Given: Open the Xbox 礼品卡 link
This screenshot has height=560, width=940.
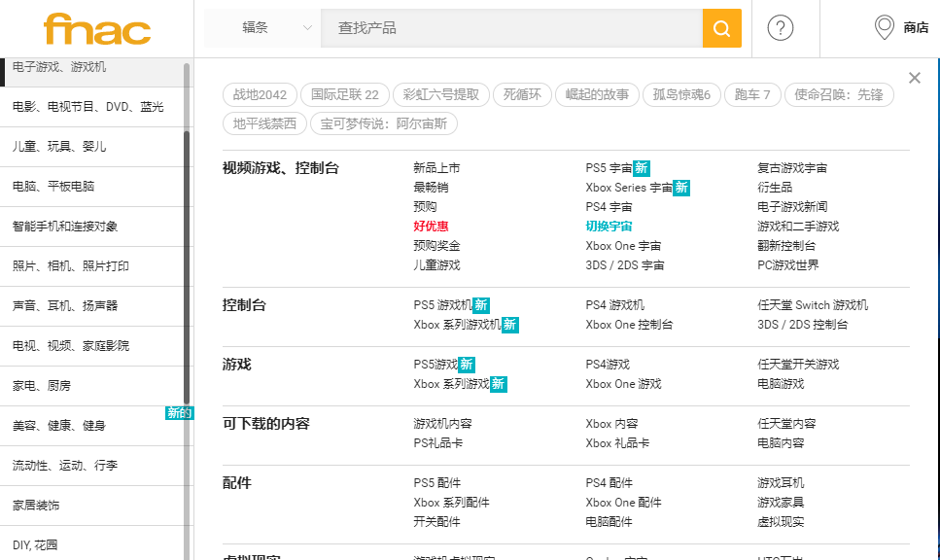Looking at the screenshot, I should (x=617, y=443).
